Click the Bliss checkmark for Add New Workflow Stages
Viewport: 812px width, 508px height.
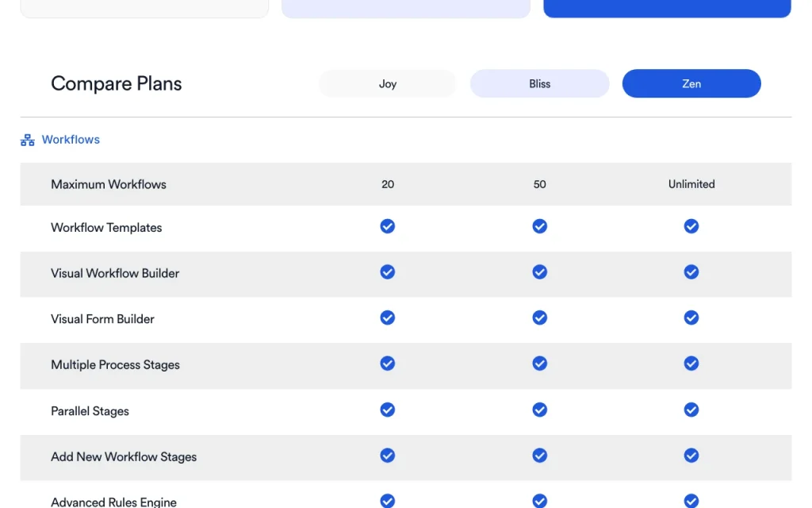pyautogui.click(x=539, y=455)
